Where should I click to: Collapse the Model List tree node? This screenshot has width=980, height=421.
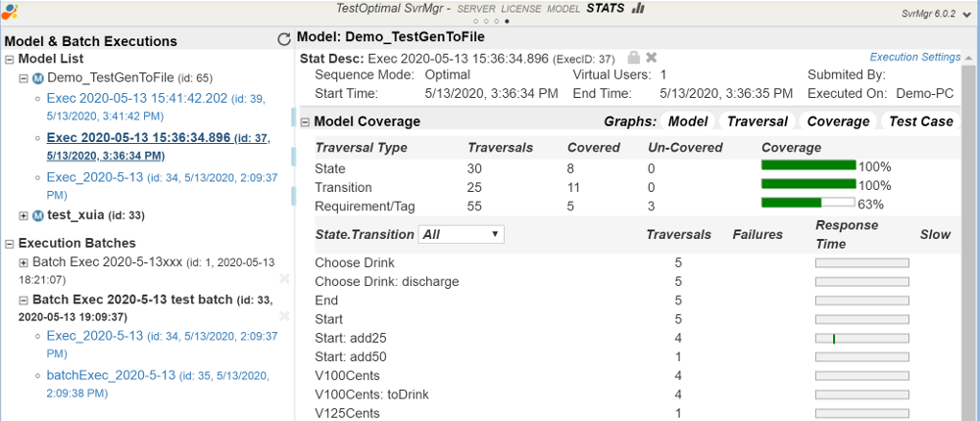coord(10,59)
